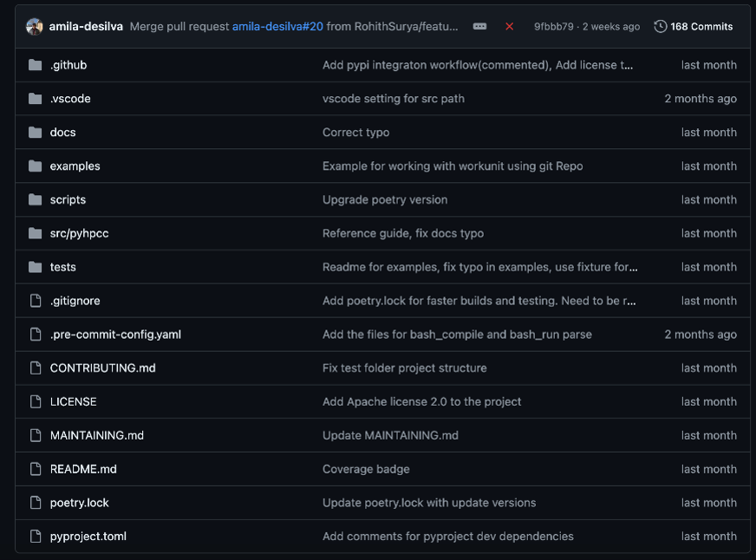Open commit 'Reference guide, fix docs typo'

[x=403, y=234]
